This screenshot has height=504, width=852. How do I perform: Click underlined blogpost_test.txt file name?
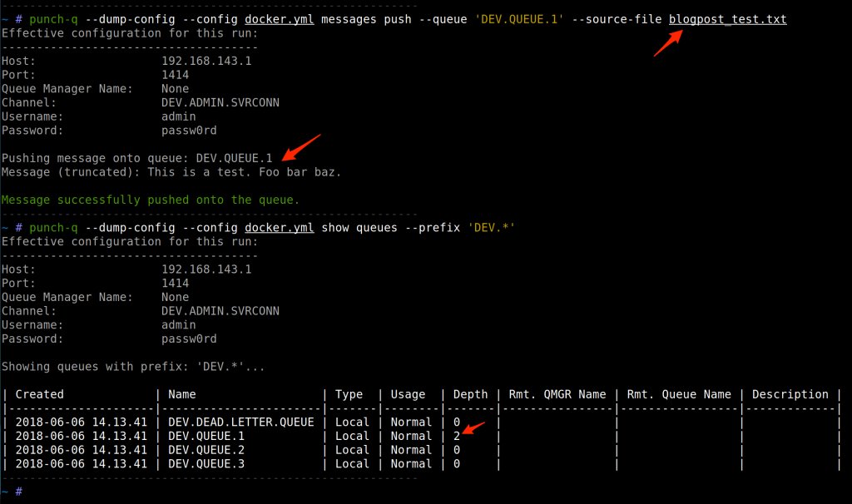pyautogui.click(x=727, y=19)
